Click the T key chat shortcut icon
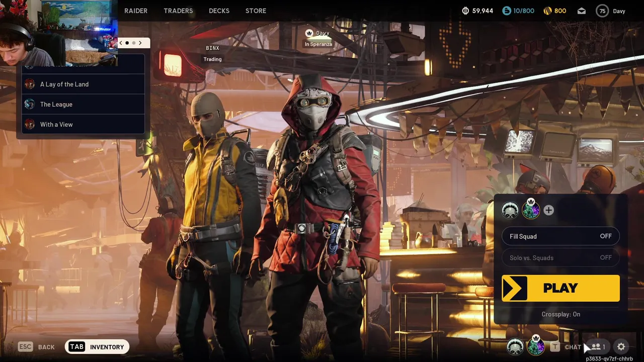This screenshot has width=644, height=362. click(555, 347)
